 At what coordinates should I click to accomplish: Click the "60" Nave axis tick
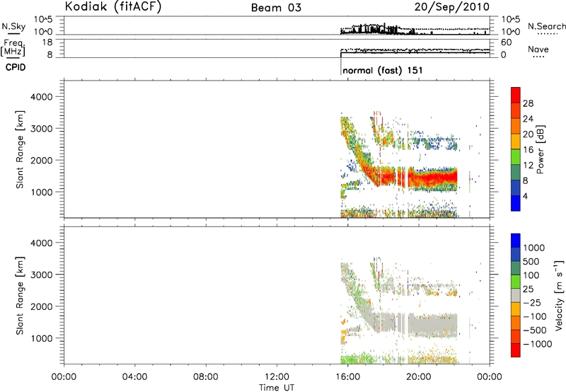(506, 42)
